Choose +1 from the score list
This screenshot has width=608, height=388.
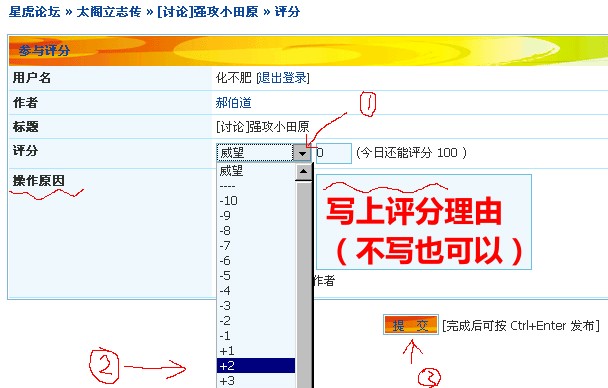[256, 351]
